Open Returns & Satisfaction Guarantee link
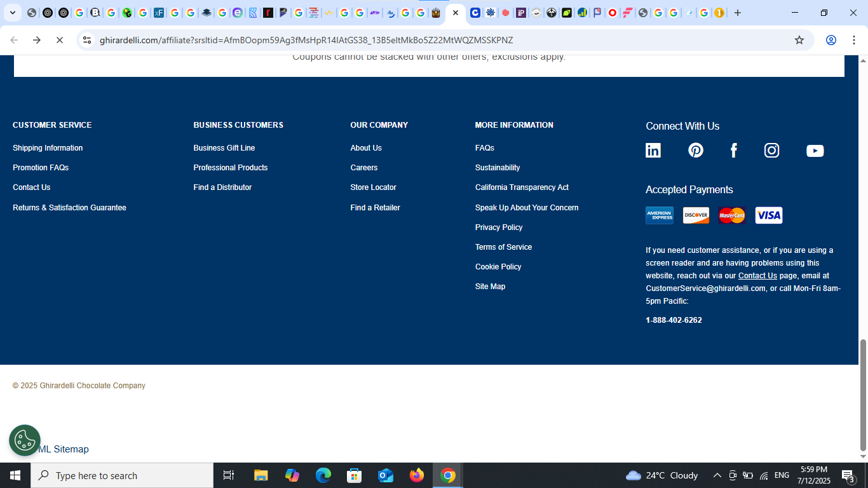The width and height of the screenshot is (868, 488). coord(69,208)
